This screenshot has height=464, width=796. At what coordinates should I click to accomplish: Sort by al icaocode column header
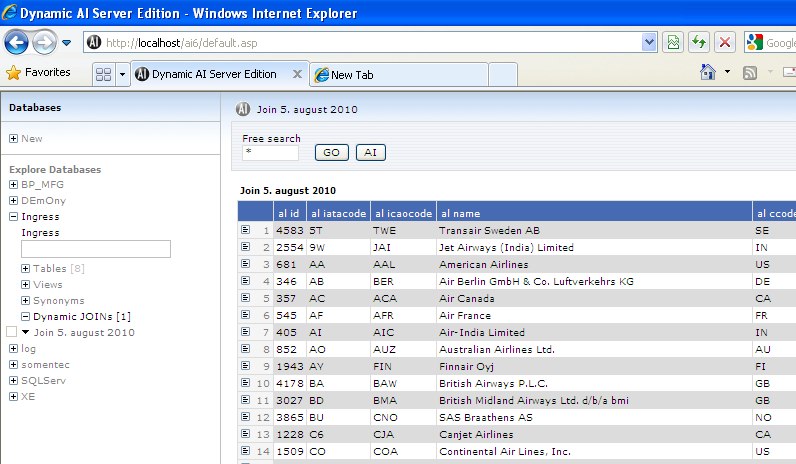tap(404, 213)
